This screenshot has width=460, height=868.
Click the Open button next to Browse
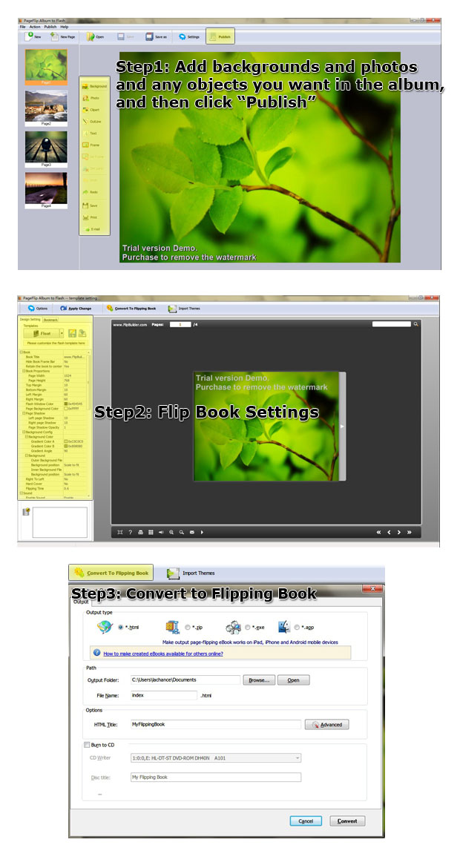293,680
